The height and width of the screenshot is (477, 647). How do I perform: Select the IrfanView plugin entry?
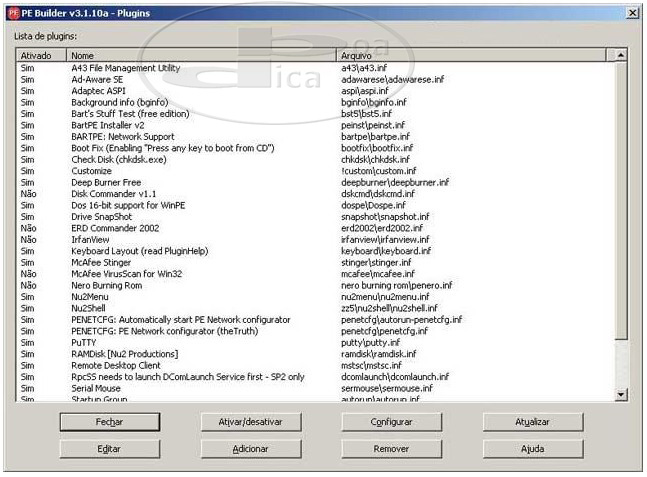click(91, 240)
